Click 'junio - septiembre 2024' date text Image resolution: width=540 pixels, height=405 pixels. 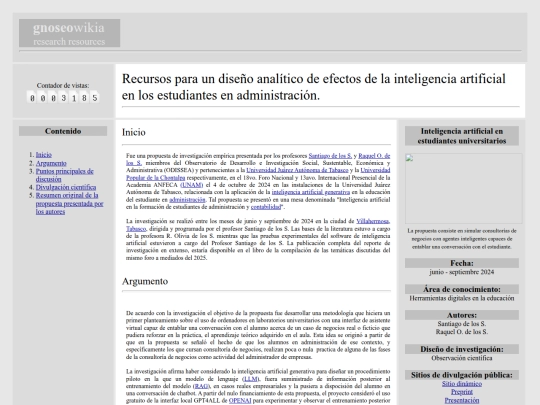pos(462,272)
